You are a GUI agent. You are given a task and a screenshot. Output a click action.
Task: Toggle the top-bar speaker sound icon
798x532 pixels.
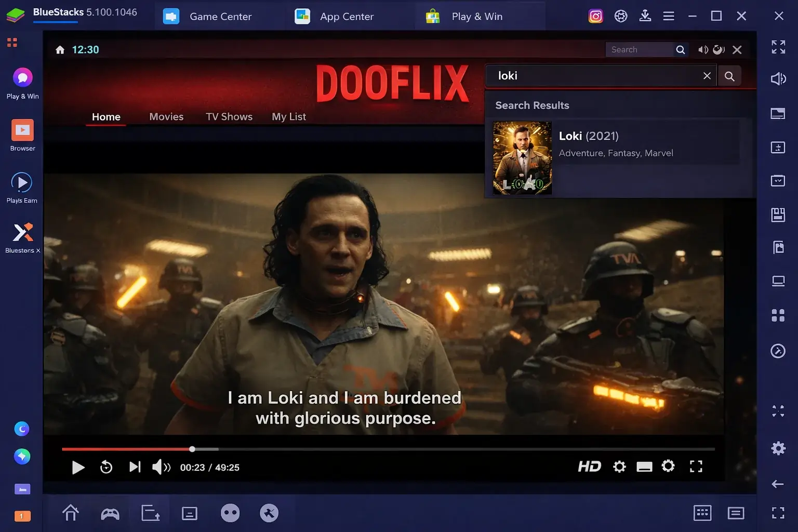[x=703, y=49]
